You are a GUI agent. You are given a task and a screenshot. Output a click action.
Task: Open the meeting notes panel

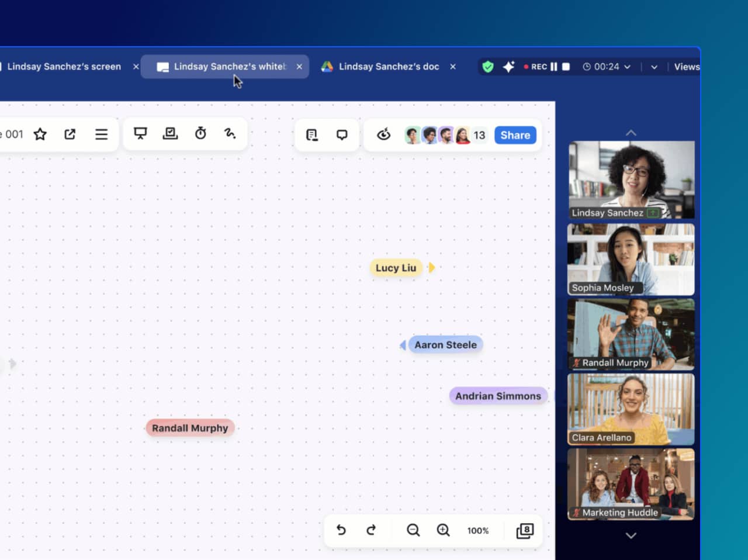click(312, 134)
